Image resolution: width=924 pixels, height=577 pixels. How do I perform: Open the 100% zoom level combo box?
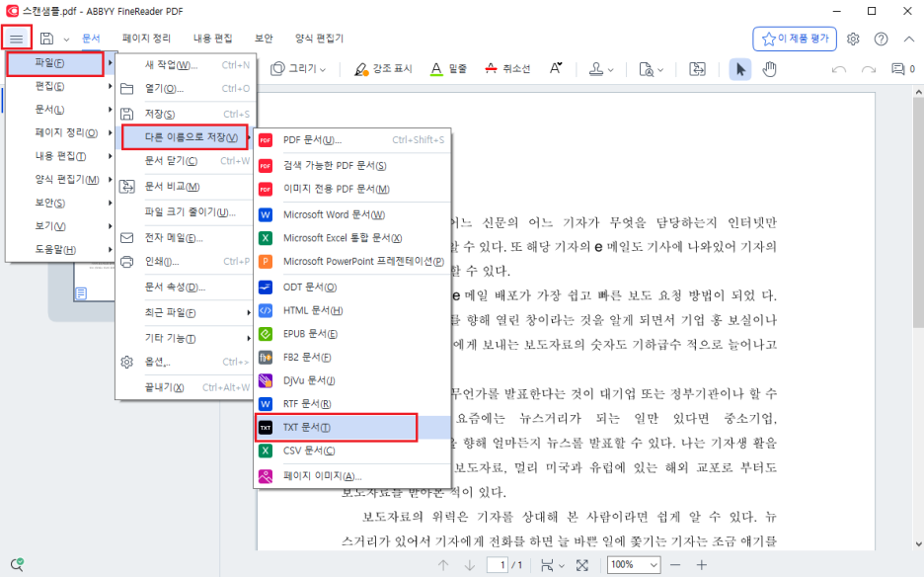point(634,564)
